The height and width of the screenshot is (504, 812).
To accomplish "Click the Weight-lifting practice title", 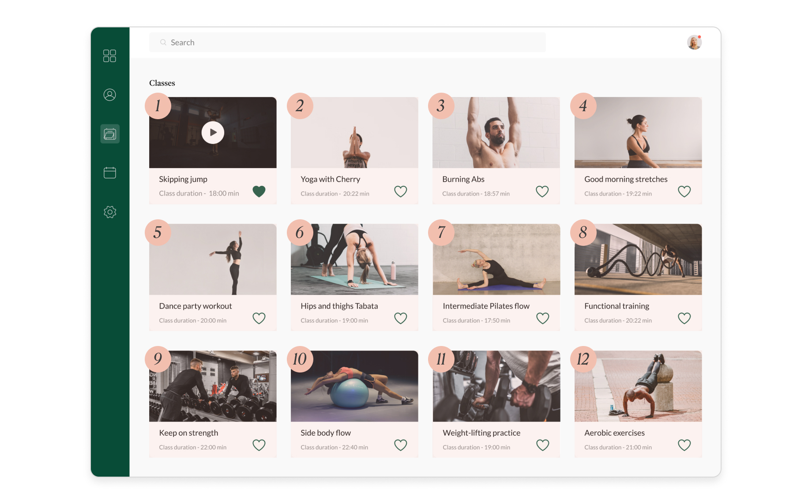I will (x=481, y=433).
